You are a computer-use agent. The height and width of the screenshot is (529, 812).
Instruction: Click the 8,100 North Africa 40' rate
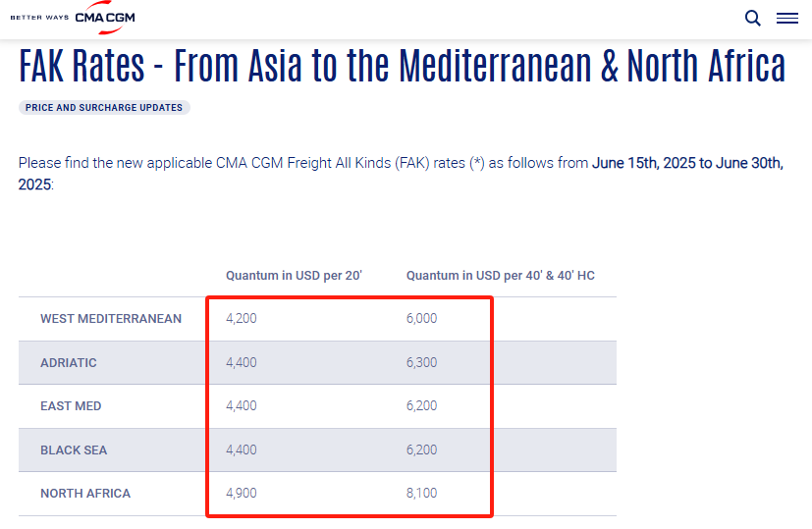421,493
